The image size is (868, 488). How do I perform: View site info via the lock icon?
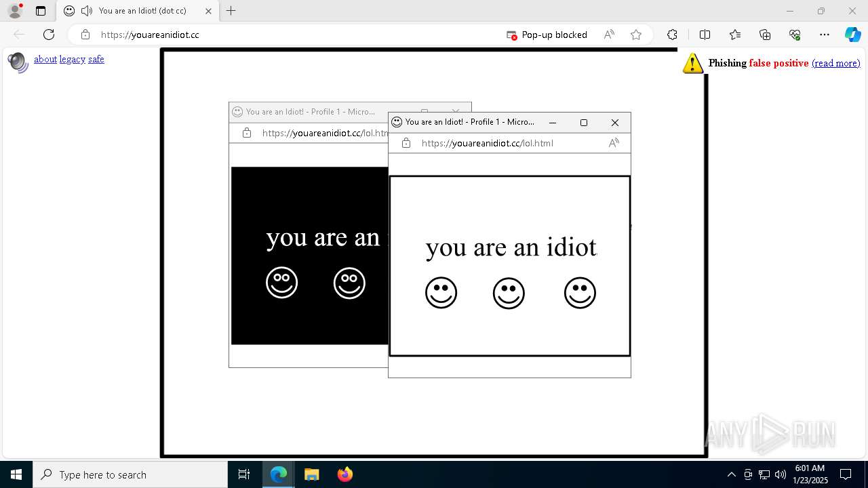click(85, 35)
